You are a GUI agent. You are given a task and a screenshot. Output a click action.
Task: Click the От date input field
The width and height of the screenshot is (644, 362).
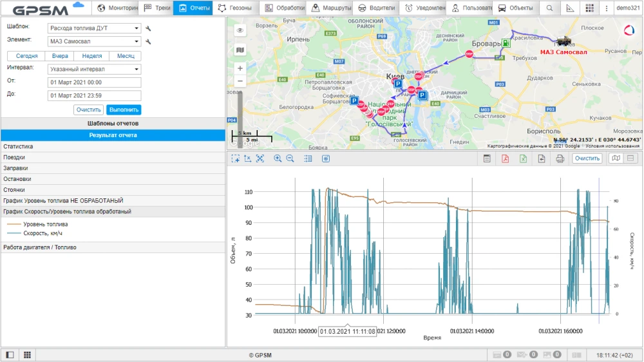tap(95, 82)
